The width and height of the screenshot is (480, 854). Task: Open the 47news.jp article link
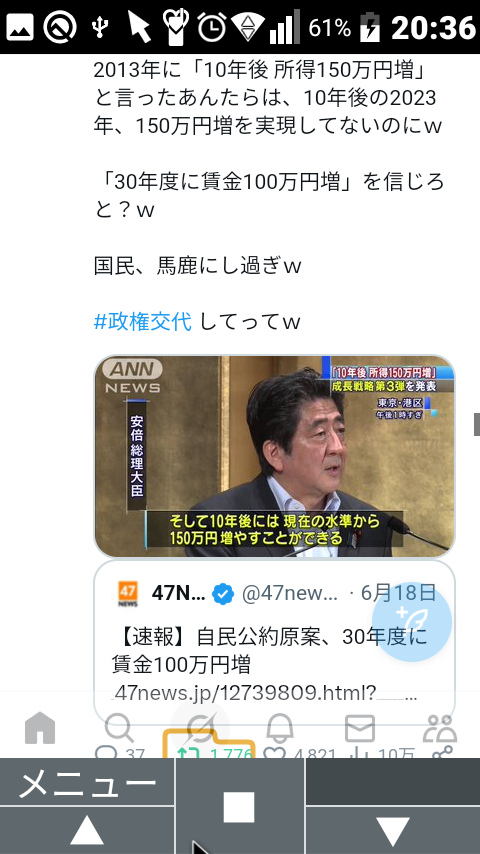tap(264, 693)
